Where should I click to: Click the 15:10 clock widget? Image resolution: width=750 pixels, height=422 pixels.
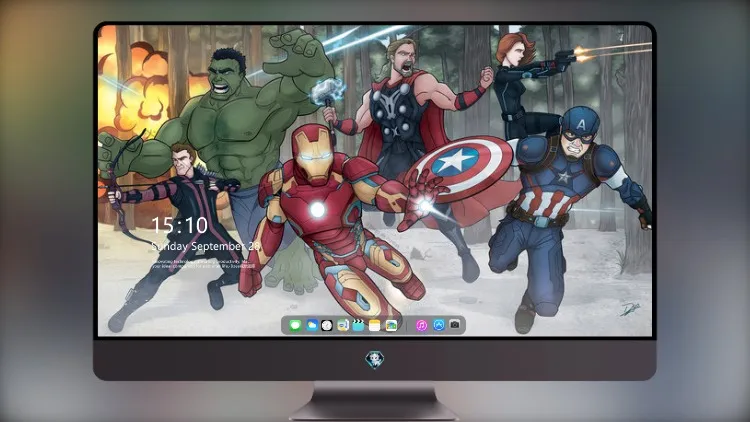click(x=179, y=225)
